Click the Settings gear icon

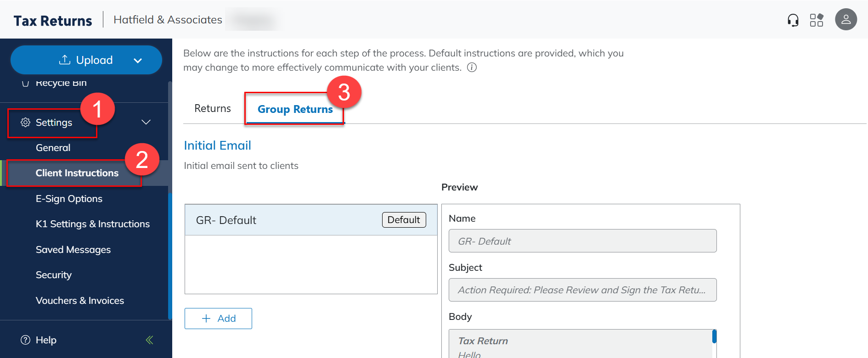[25, 123]
